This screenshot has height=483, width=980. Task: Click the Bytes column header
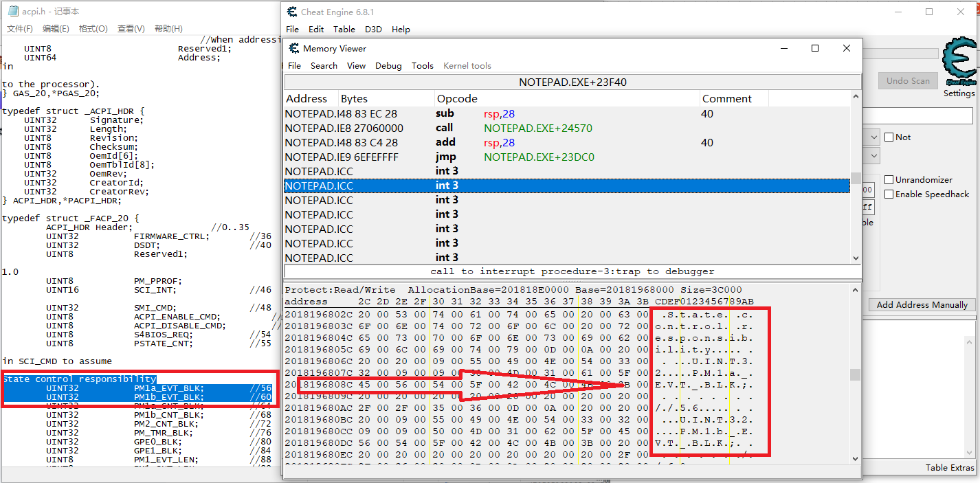pos(387,98)
